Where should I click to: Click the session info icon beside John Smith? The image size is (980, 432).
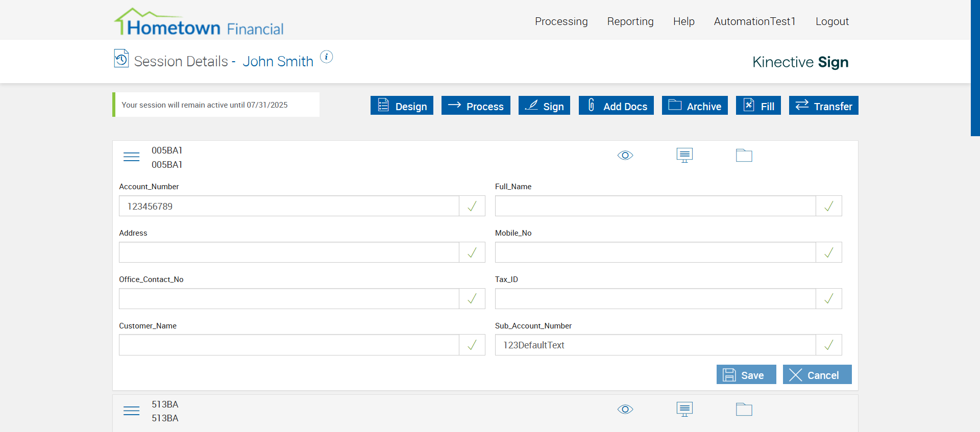[x=326, y=57]
